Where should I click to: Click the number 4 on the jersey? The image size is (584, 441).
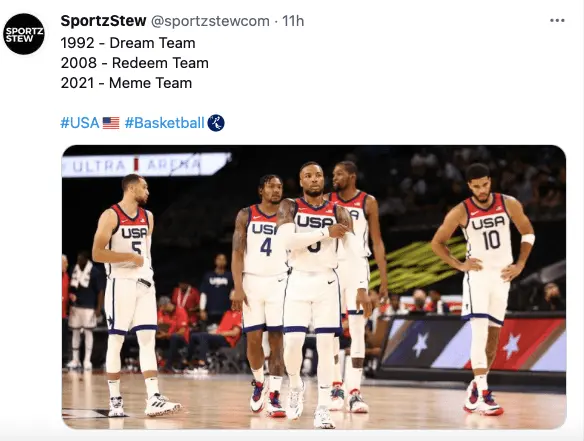click(x=266, y=247)
